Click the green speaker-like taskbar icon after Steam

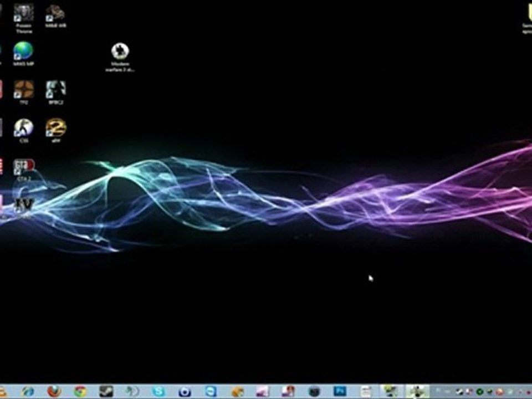(x=132, y=392)
